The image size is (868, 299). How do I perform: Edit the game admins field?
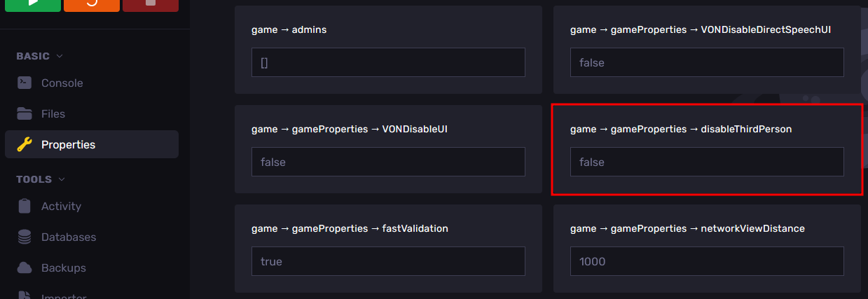(x=388, y=62)
